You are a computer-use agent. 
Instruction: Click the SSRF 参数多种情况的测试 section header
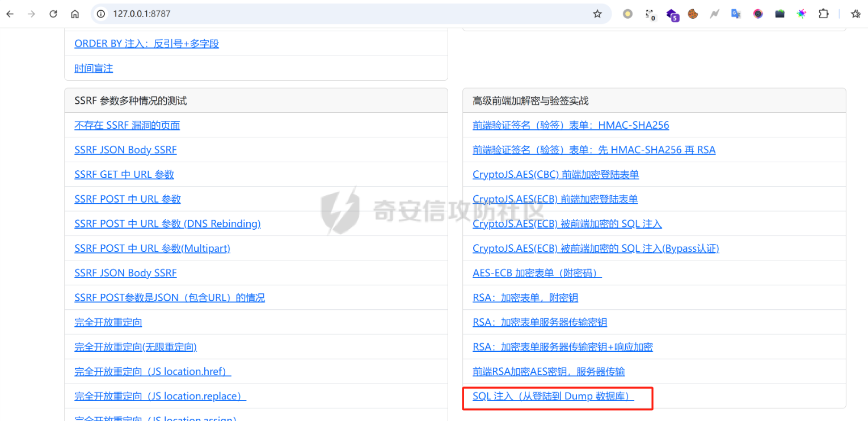[256, 100]
